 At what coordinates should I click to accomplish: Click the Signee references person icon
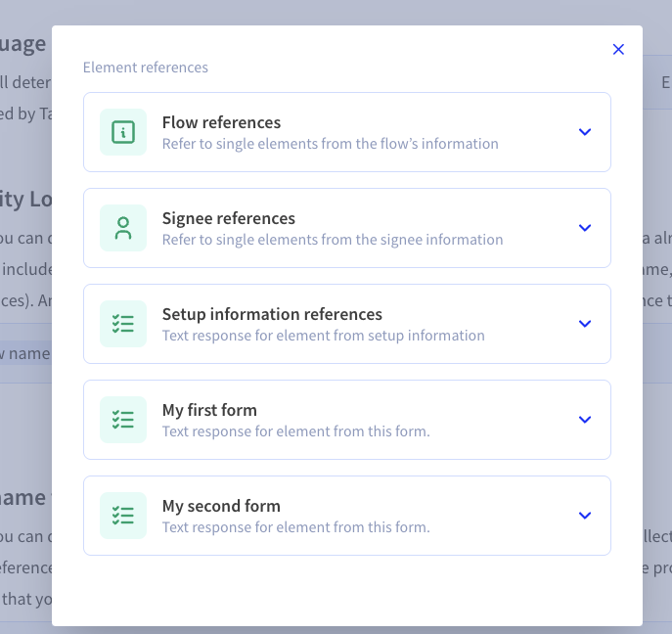(123, 228)
